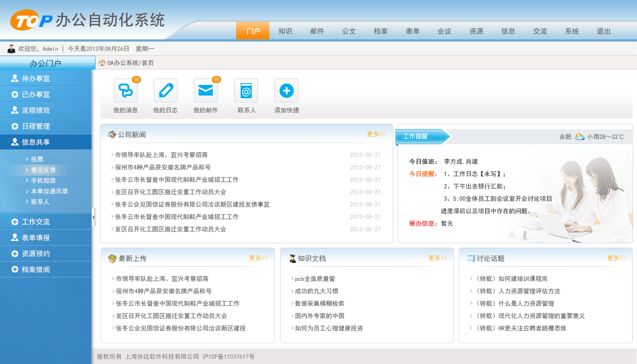Open document 成功的九大习惯

(317, 291)
